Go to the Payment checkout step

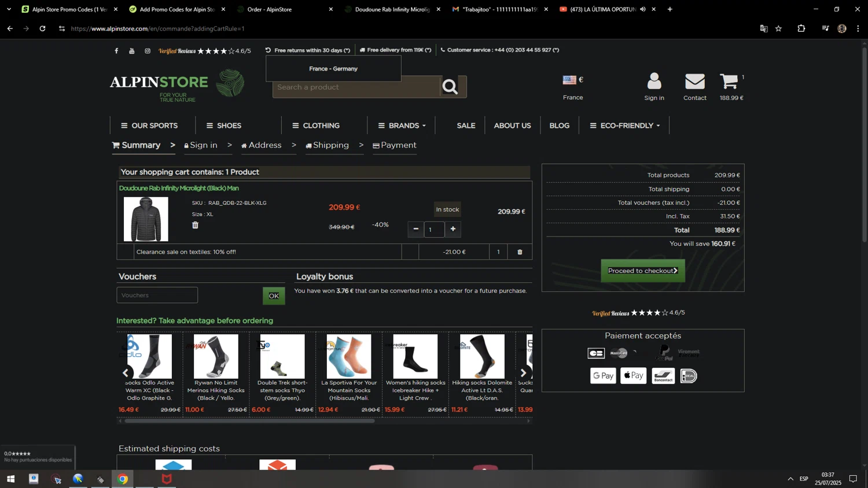tap(395, 145)
